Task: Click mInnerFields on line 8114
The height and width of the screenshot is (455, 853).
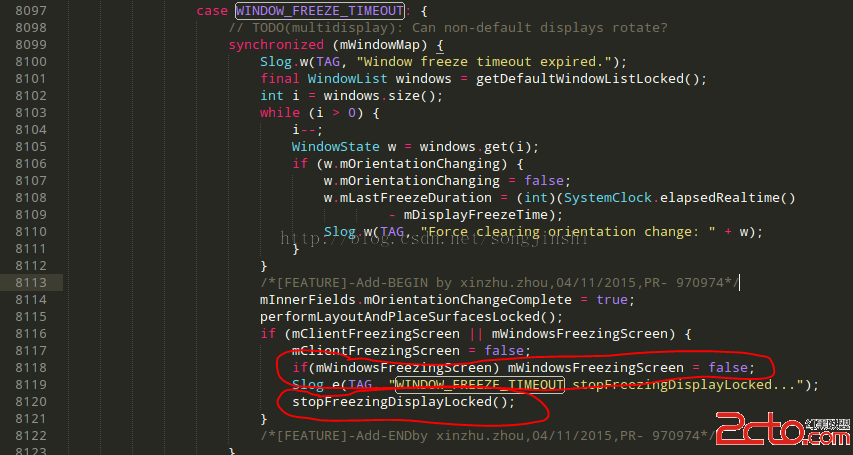Action: coord(307,300)
